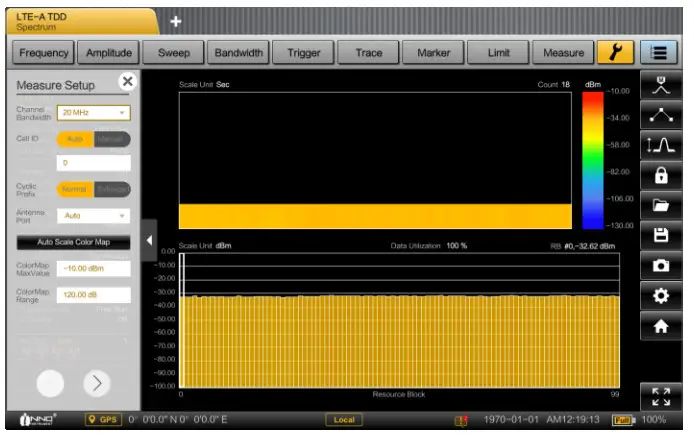This screenshot has height=444, width=694.
Task: Open the Trigger menu
Action: coord(304,53)
